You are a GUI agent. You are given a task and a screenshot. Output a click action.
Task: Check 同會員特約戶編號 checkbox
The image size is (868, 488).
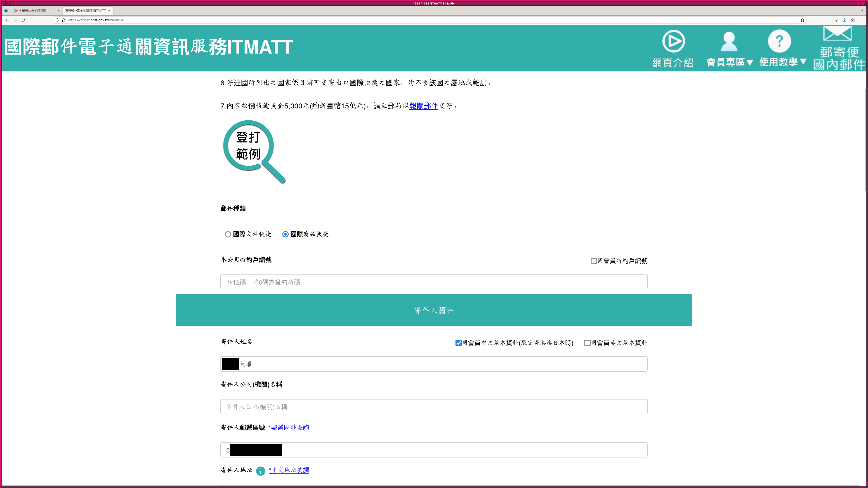[594, 261]
